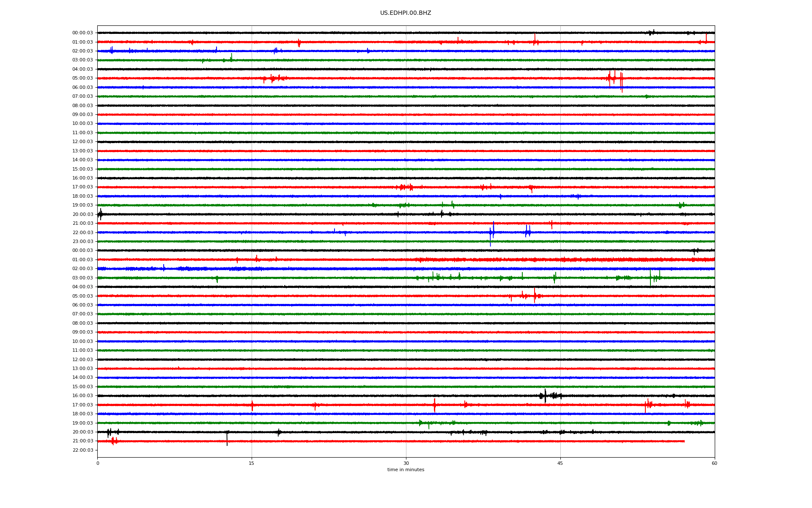This screenshot has height=508, width=812.
Task: Click the 00:00:03 label directly below 23:00:03
Action: coord(82,251)
